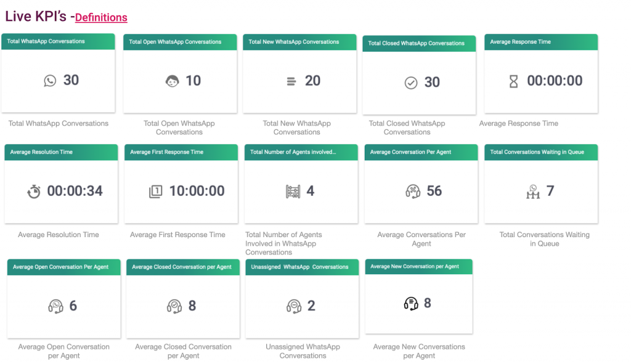Click the 10:00:00 first response value
This screenshot has height=364, width=631.
click(x=197, y=191)
